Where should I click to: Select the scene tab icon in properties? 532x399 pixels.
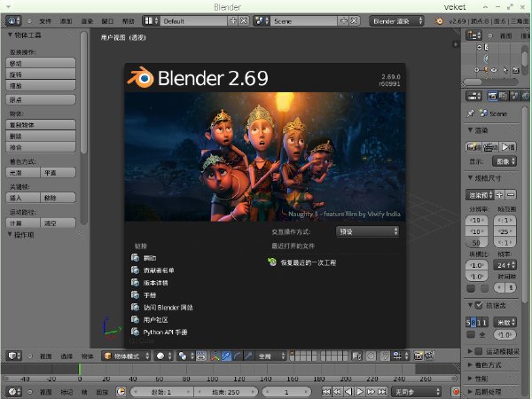[514, 96]
